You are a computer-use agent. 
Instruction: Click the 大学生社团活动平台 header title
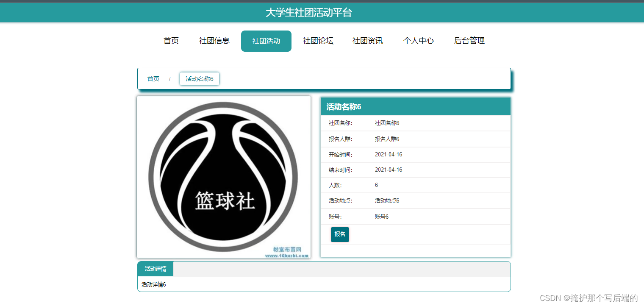tap(309, 13)
